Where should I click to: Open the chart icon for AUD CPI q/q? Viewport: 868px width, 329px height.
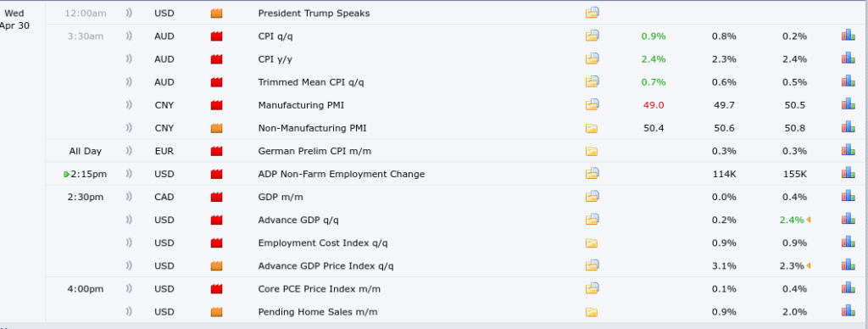pos(848,36)
